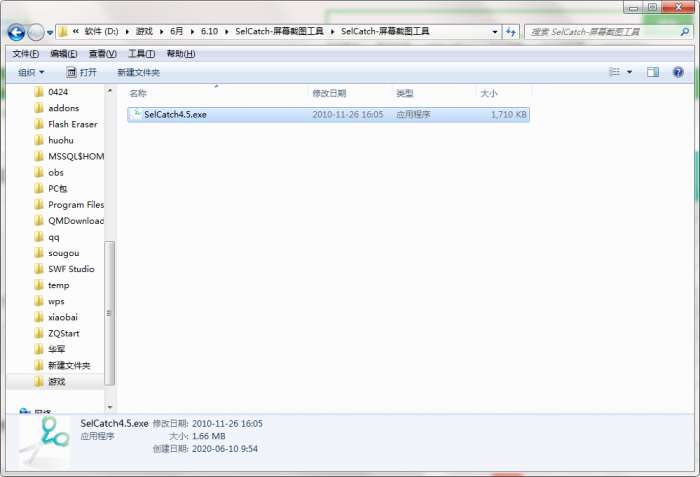Screen dimensions: 700x477
Task: Select the QMDownload folder
Action: click(x=75, y=221)
